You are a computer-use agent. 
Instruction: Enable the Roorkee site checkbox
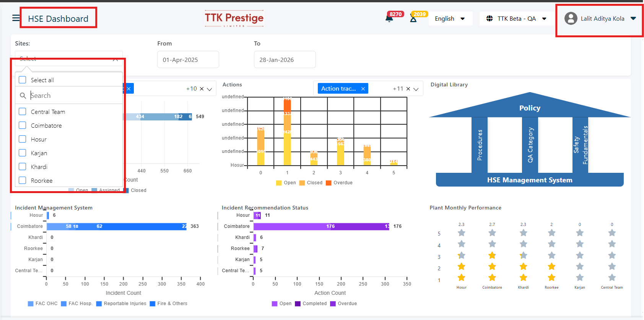(23, 180)
